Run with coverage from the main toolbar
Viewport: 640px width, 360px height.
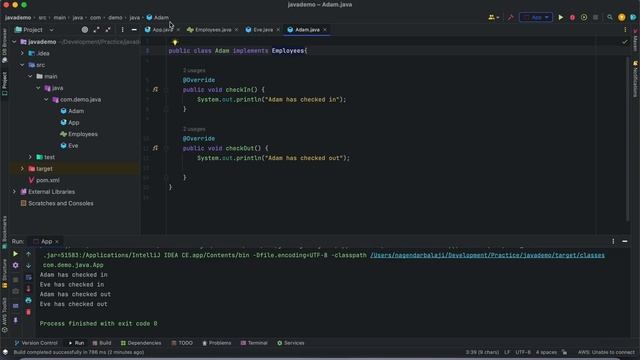(584, 18)
